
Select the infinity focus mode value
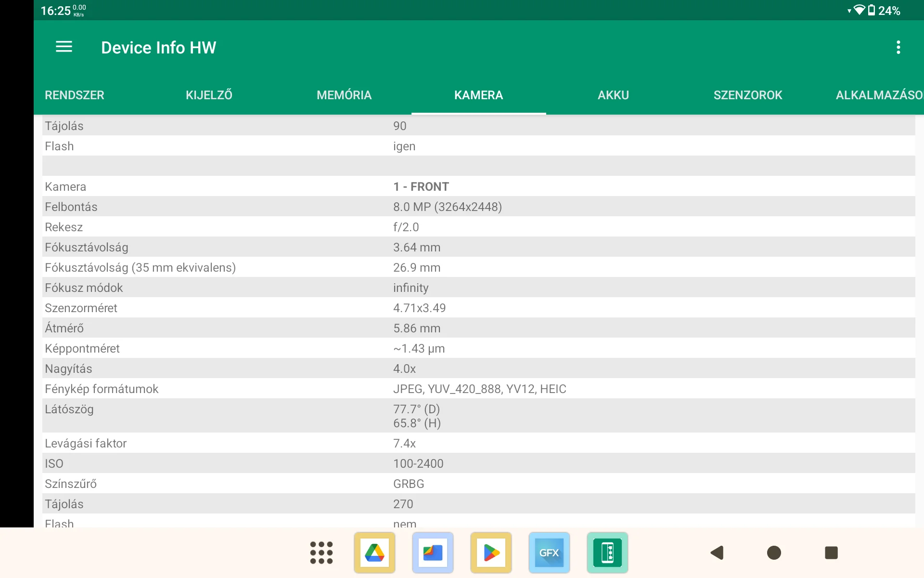pyautogui.click(x=411, y=288)
